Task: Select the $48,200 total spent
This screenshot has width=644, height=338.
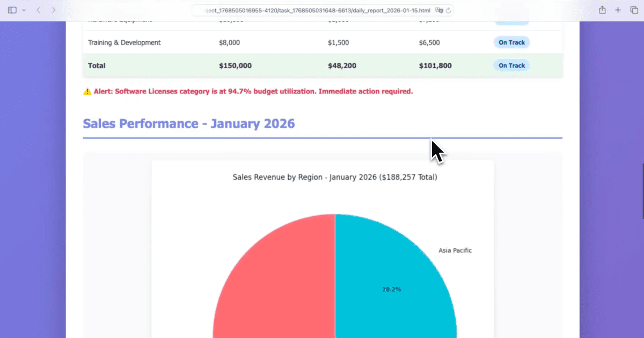Action: [342, 65]
